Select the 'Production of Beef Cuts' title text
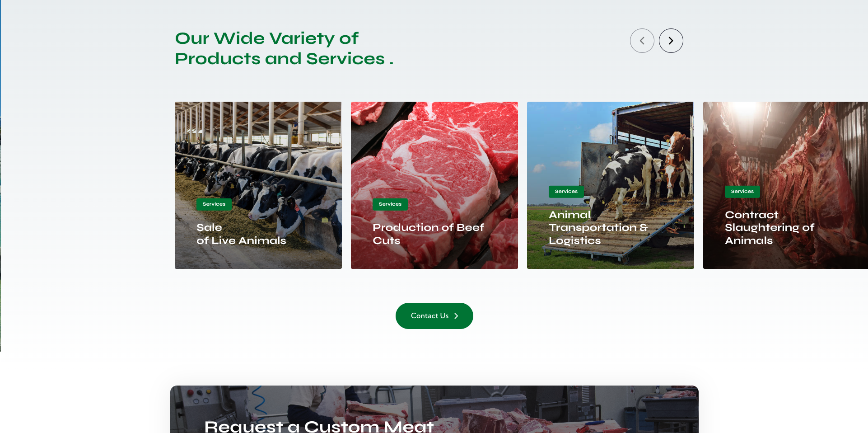 tap(428, 234)
